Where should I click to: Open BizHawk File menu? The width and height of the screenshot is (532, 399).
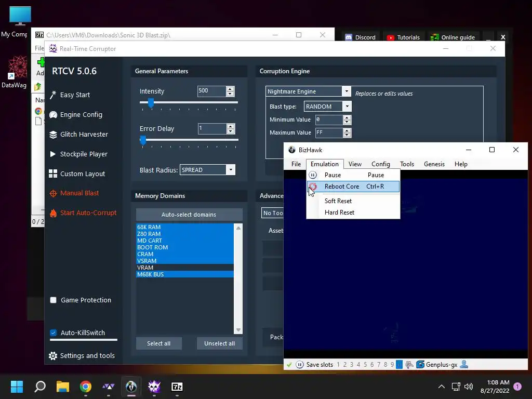296,164
